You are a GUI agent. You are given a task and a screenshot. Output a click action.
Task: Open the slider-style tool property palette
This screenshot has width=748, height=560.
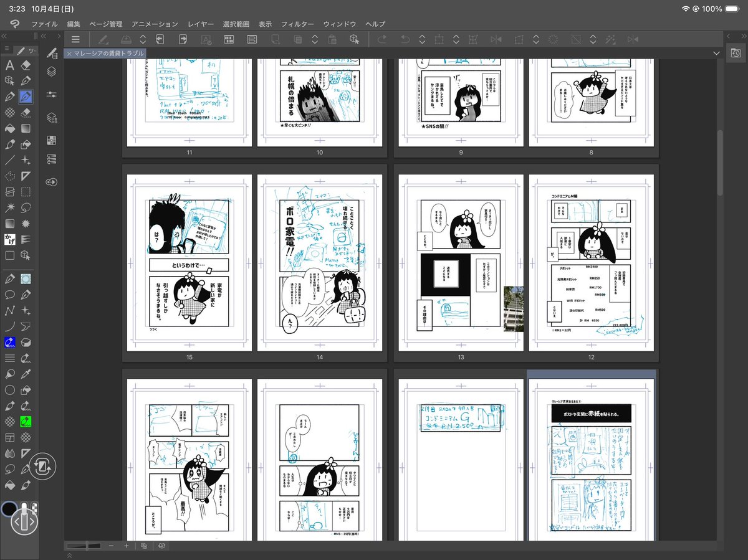[52, 95]
